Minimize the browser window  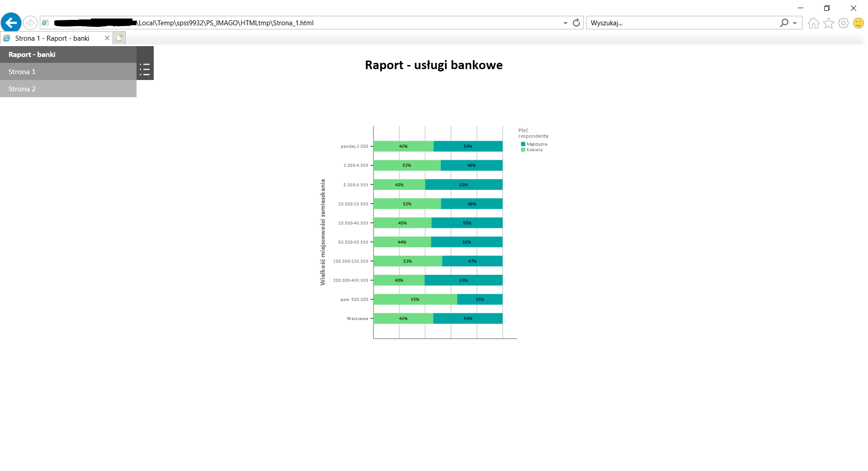click(801, 8)
